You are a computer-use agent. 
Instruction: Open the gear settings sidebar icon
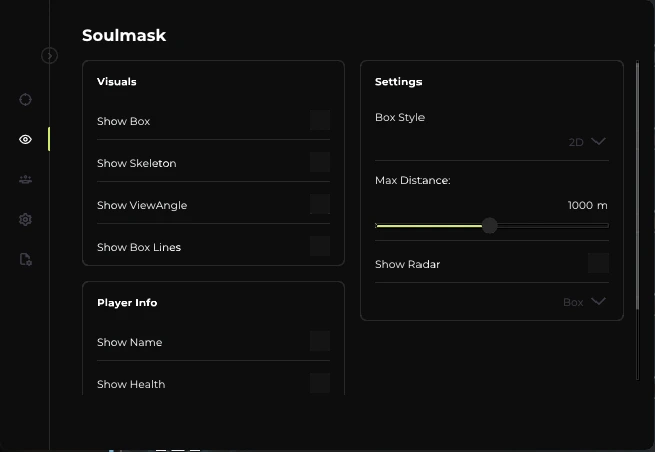pyautogui.click(x=25, y=219)
